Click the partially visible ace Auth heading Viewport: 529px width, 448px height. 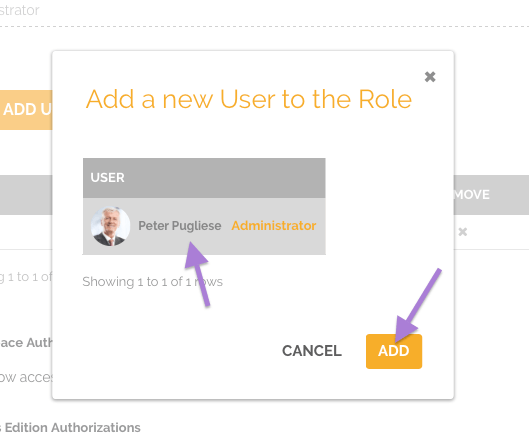26,343
